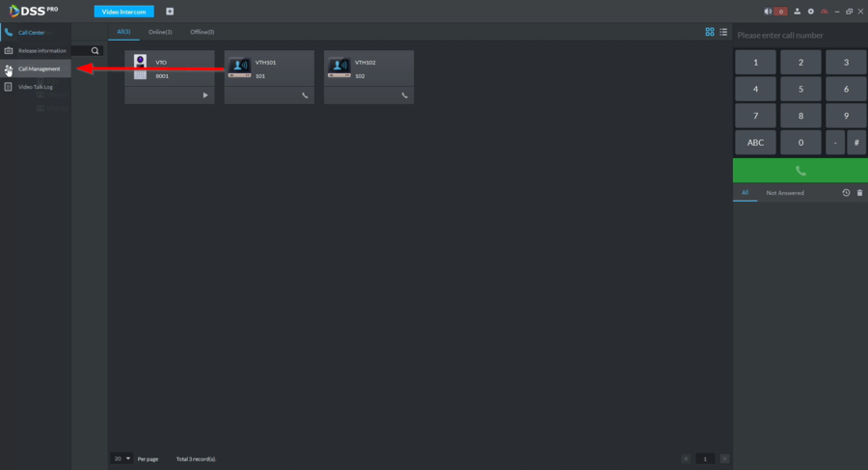The width and height of the screenshot is (868, 470).
Task: Open call history clock icon
Action: point(846,193)
